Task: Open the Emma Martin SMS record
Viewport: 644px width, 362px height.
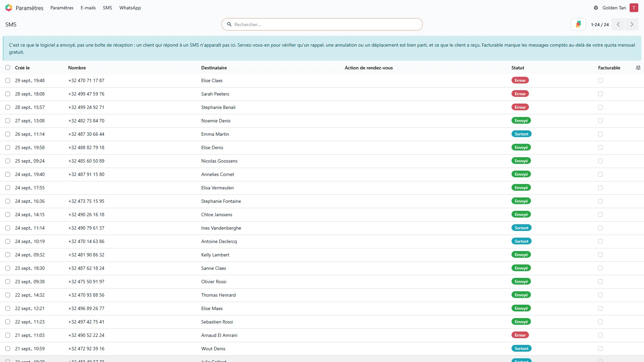Action: 215,134
